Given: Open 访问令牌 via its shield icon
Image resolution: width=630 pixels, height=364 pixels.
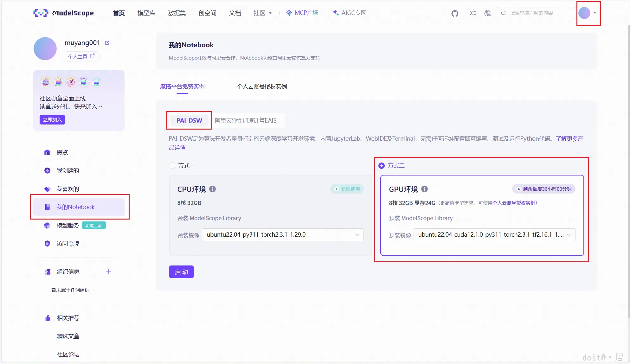Looking at the screenshot, I should (x=47, y=243).
